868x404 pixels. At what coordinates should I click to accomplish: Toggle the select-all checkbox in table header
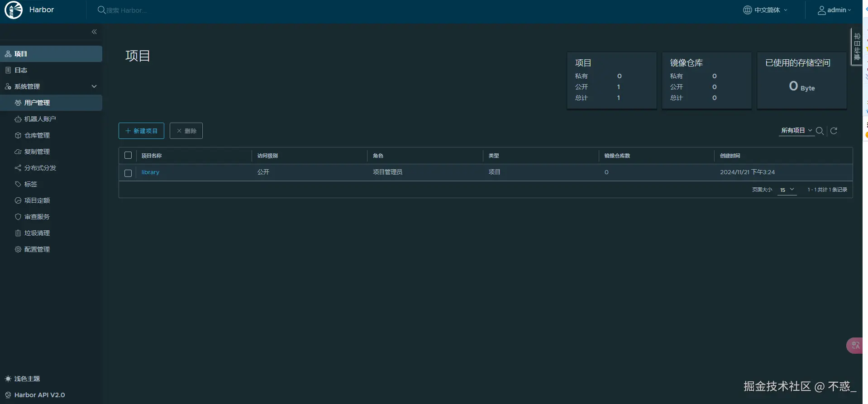pos(128,155)
